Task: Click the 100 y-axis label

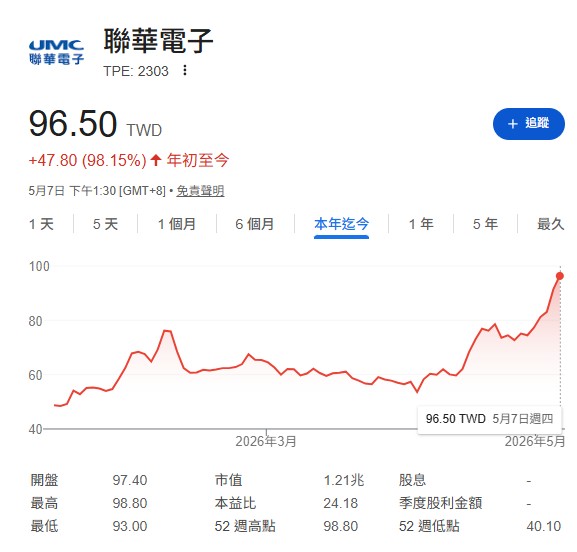Action: coord(39,266)
